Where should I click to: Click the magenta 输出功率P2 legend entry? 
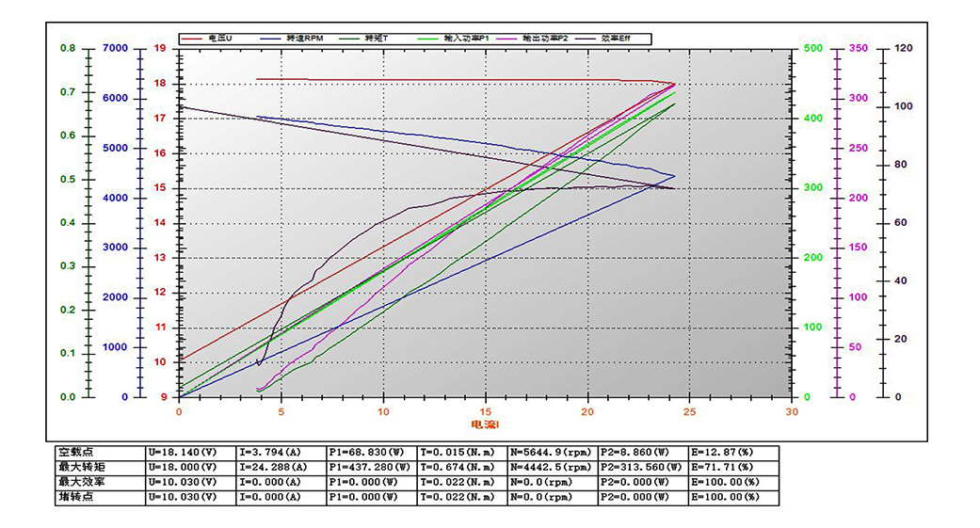[544, 39]
